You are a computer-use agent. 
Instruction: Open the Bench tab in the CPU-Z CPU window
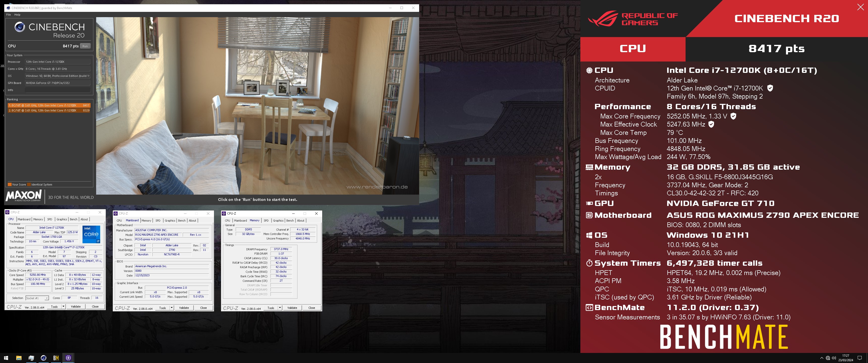(73, 219)
